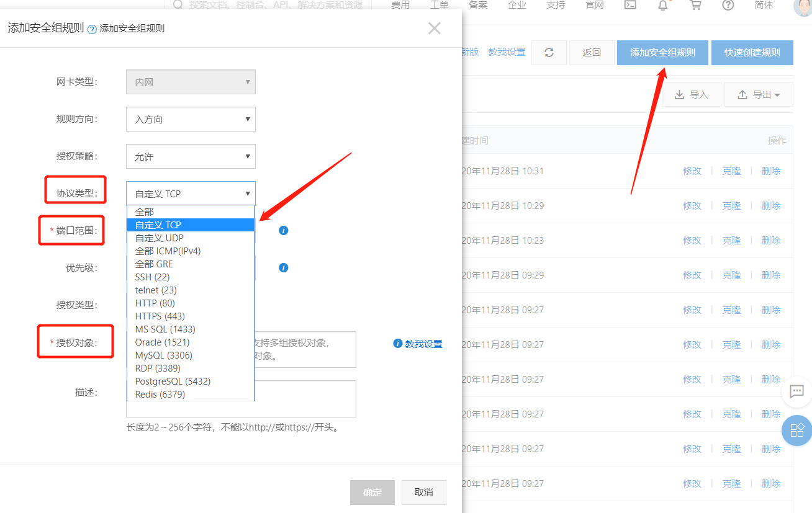Click the info icon next to 优先级
This screenshot has width=812, height=513.
284,268
